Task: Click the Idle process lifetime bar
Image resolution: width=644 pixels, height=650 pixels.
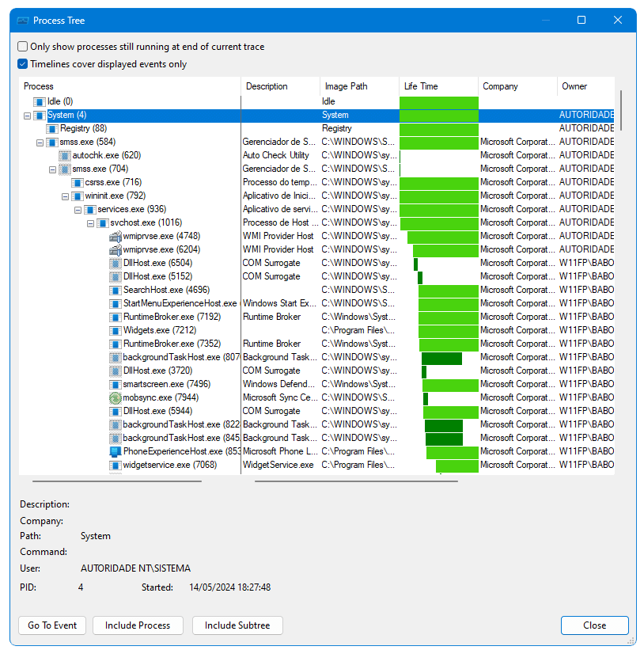Action: pos(439,102)
